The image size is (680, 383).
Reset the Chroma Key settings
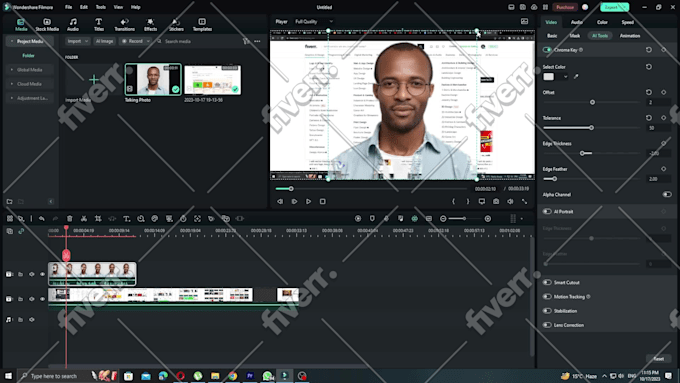click(x=649, y=50)
